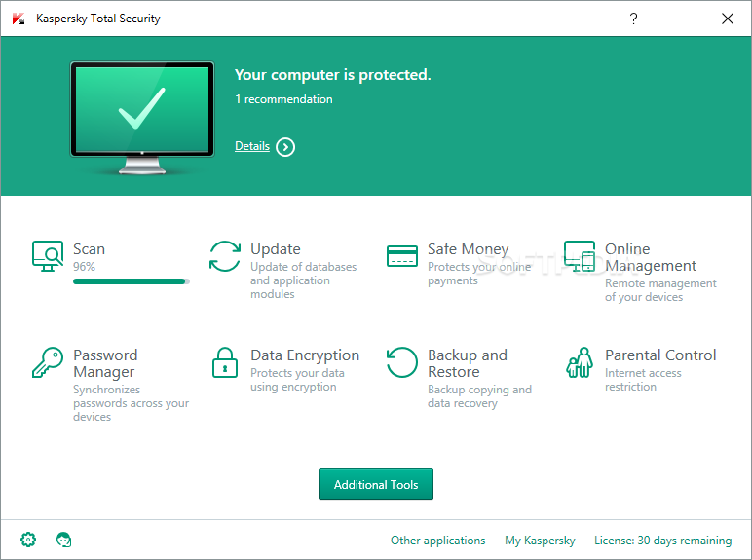Open help with the question mark
This screenshot has width=752, height=560.
pyautogui.click(x=633, y=19)
